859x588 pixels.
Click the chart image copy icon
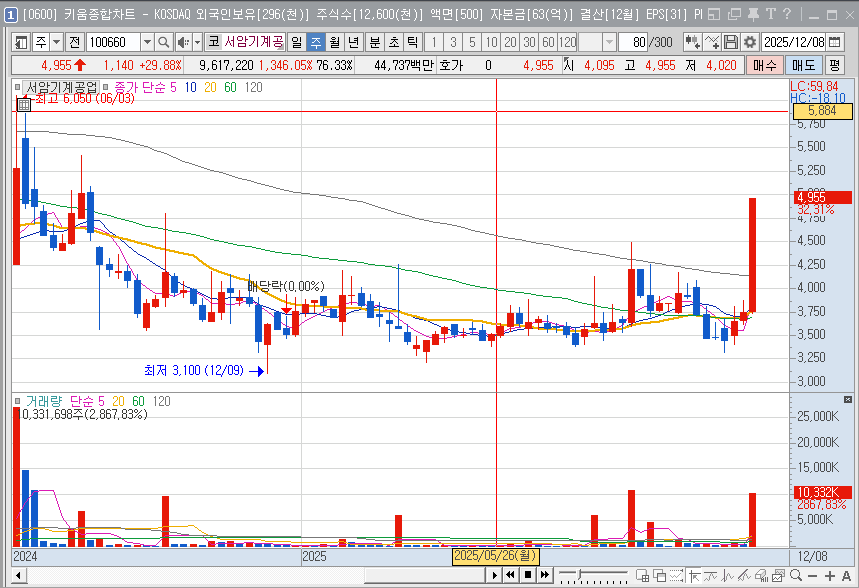tap(778, 575)
